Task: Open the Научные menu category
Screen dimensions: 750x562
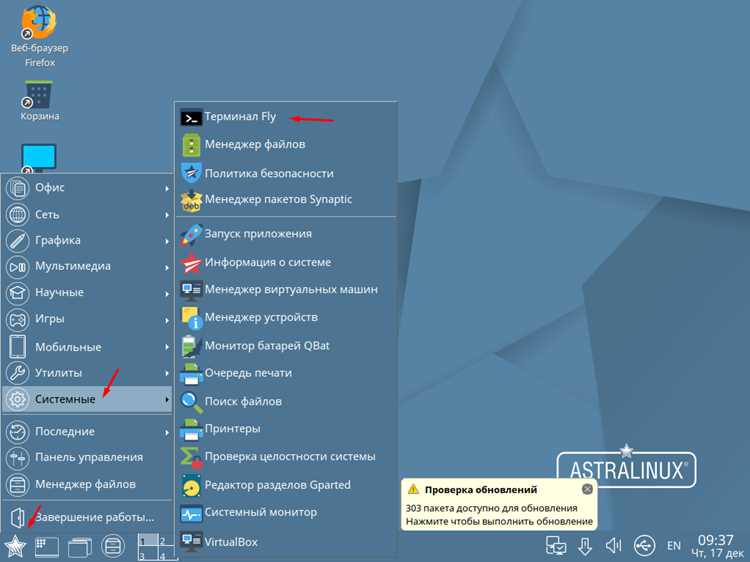Action: tap(87, 292)
